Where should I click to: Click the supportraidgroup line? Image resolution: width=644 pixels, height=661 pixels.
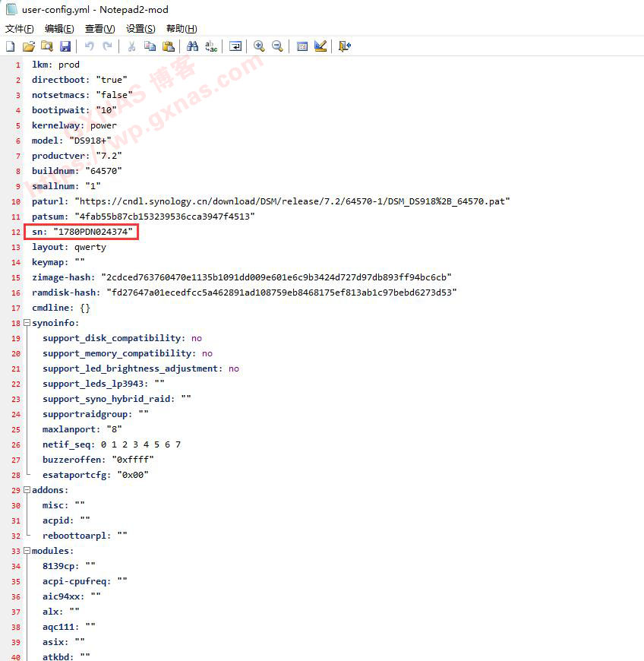click(x=96, y=414)
